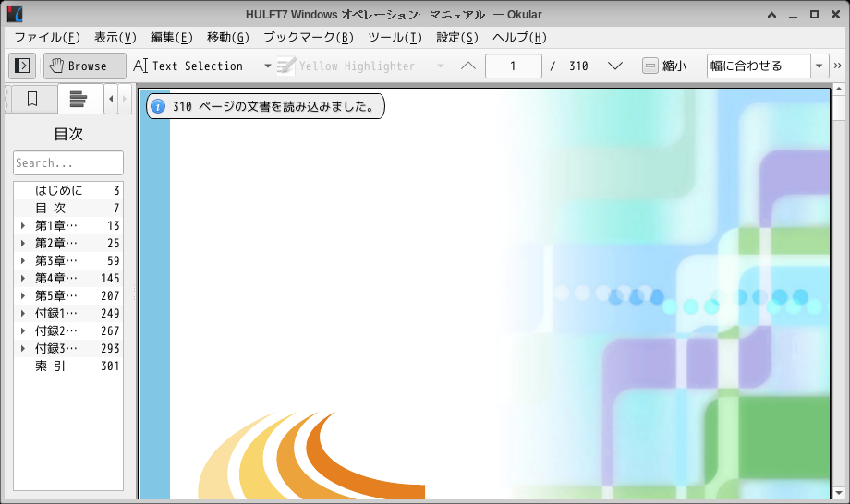Show more toolbar items chevron
850x504 pixels.
pos(838,66)
